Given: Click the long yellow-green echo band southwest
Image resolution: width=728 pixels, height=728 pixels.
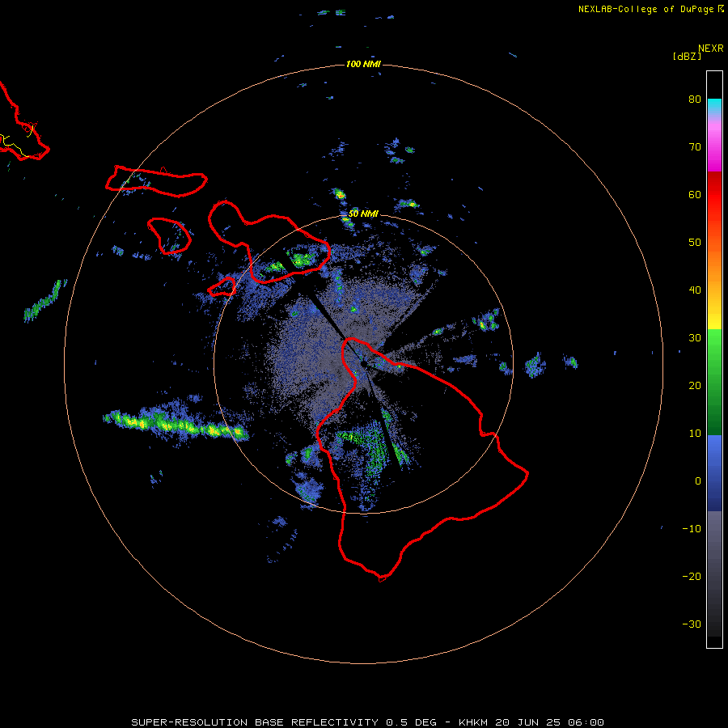Looking at the screenshot, I should click(x=176, y=425).
